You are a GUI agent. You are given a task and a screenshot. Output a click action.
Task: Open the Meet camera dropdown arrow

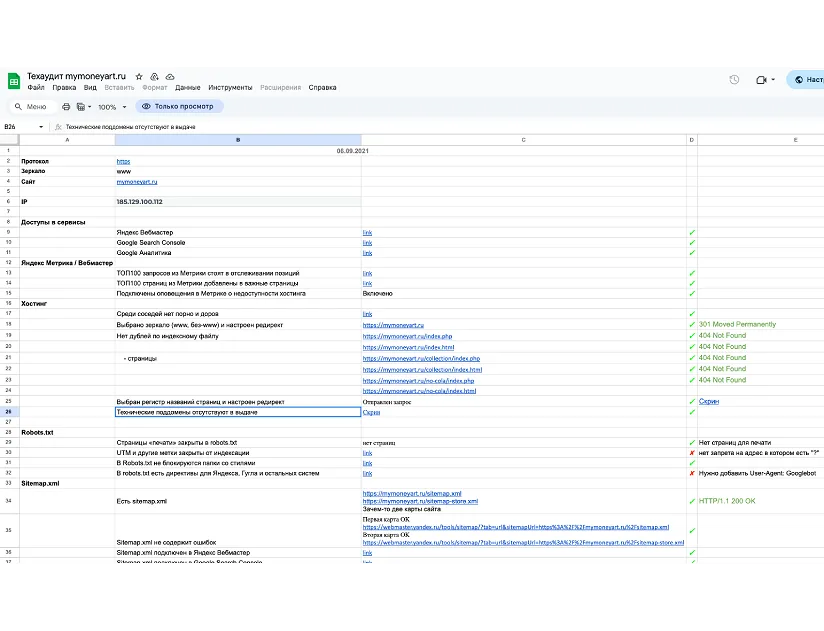(773, 80)
